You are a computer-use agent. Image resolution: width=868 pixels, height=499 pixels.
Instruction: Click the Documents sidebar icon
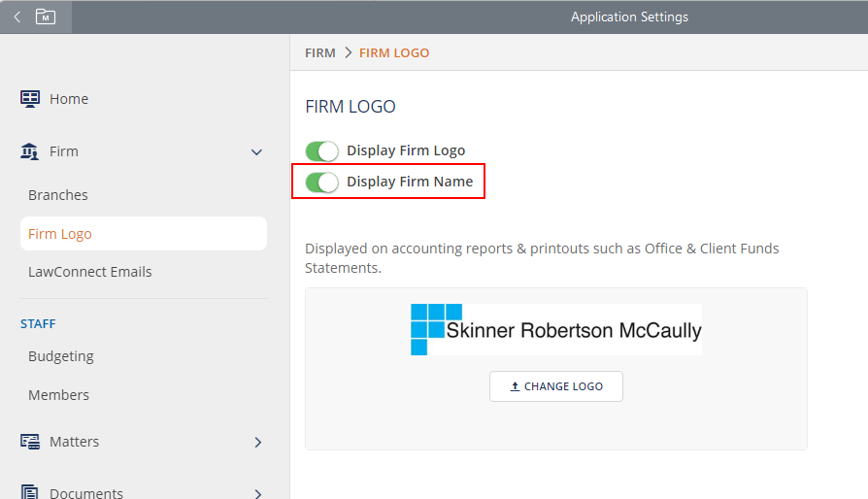point(30,492)
